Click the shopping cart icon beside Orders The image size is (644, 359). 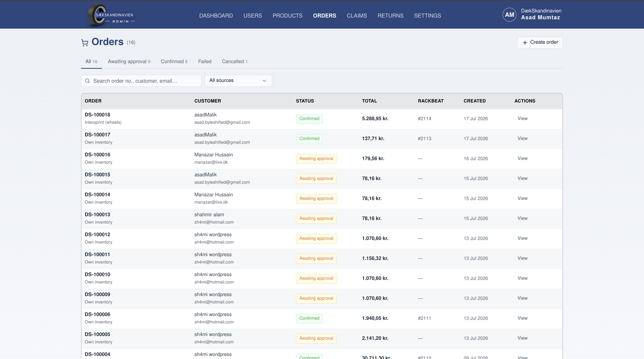[x=85, y=43]
